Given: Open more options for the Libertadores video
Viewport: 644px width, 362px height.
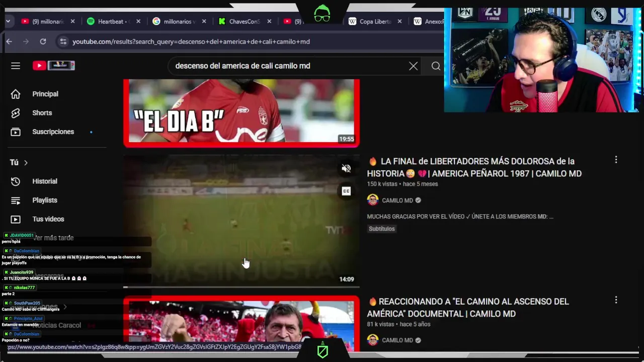Looking at the screenshot, I should [616, 160].
